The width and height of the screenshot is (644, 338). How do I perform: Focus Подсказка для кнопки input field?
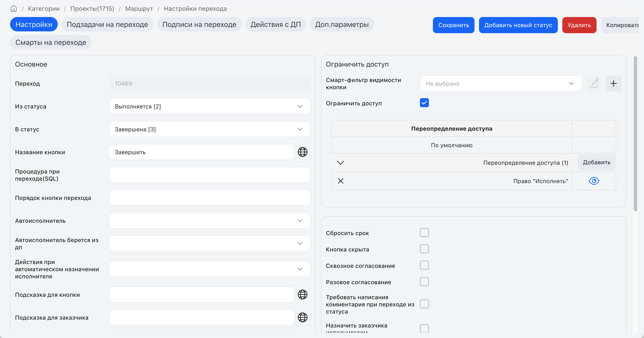pyautogui.click(x=202, y=295)
